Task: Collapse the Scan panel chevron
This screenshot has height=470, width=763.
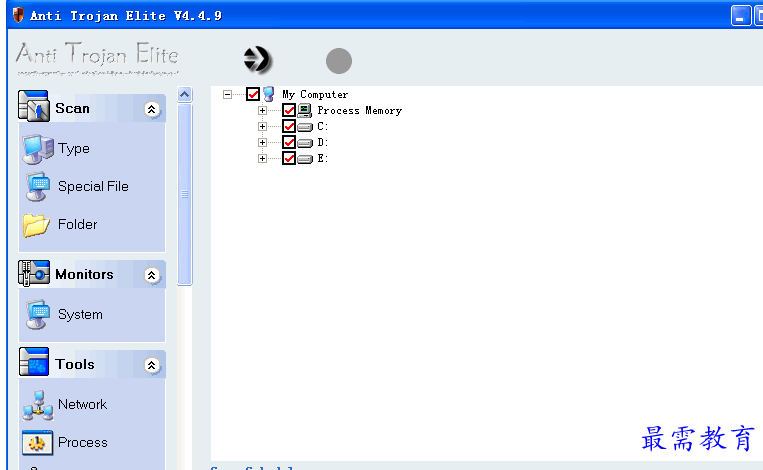Action: pyautogui.click(x=152, y=109)
